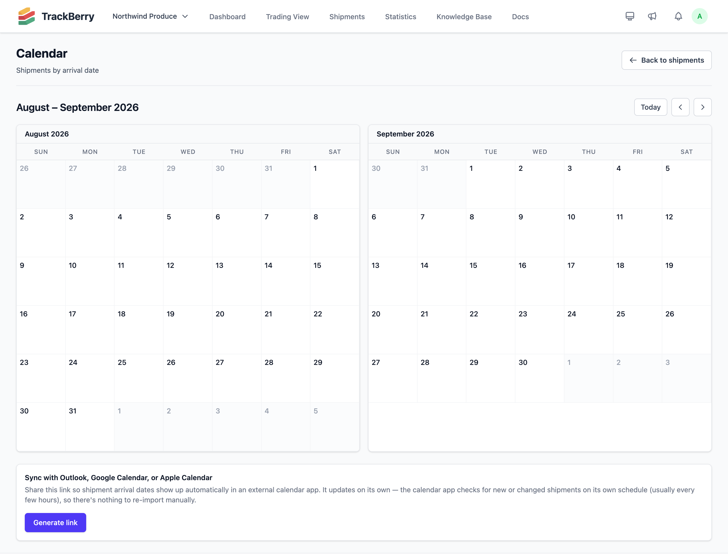The image size is (728, 560).
Task: Select August 31 day cell
Action: [90, 427]
